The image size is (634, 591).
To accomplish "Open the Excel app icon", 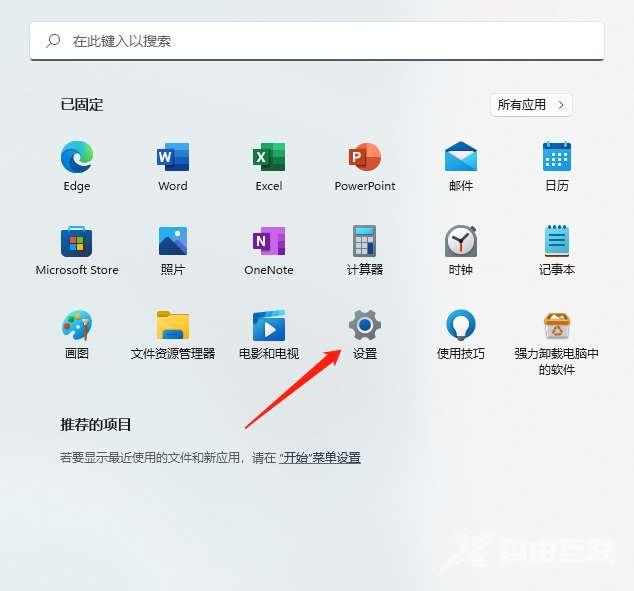I will [269, 157].
